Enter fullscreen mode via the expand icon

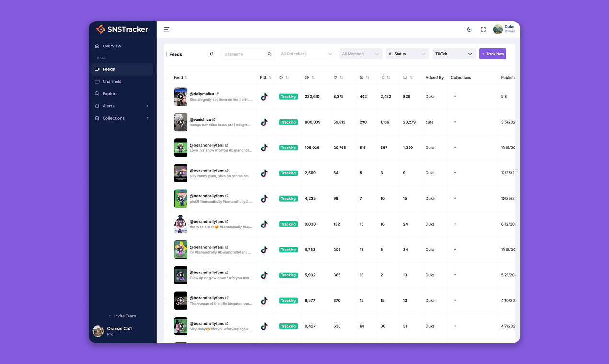coord(483,29)
